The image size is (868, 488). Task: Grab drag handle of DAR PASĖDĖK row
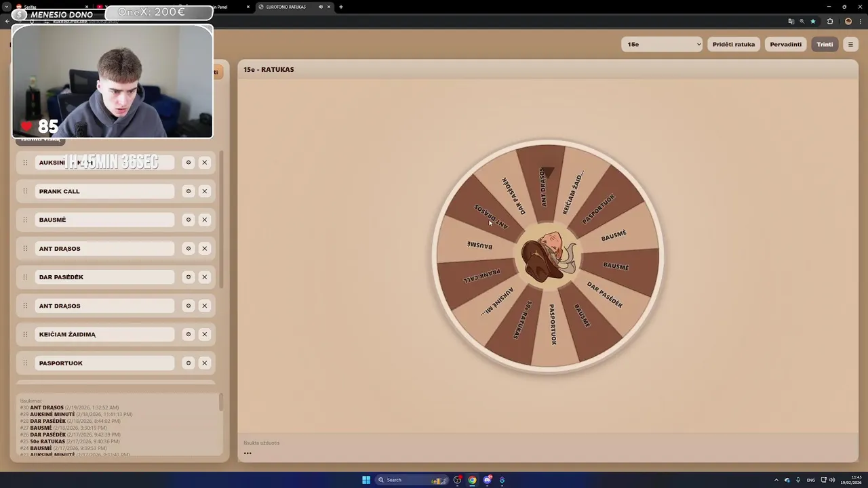click(x=25, y=277)
